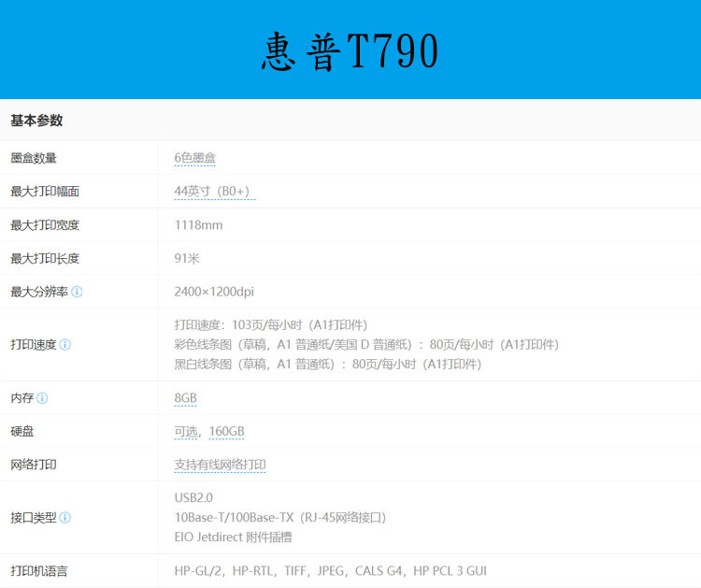The image size is (701, 588).
Task: Select the 硬盘 label
Action: pyautogui.click(x=22, y=432)
